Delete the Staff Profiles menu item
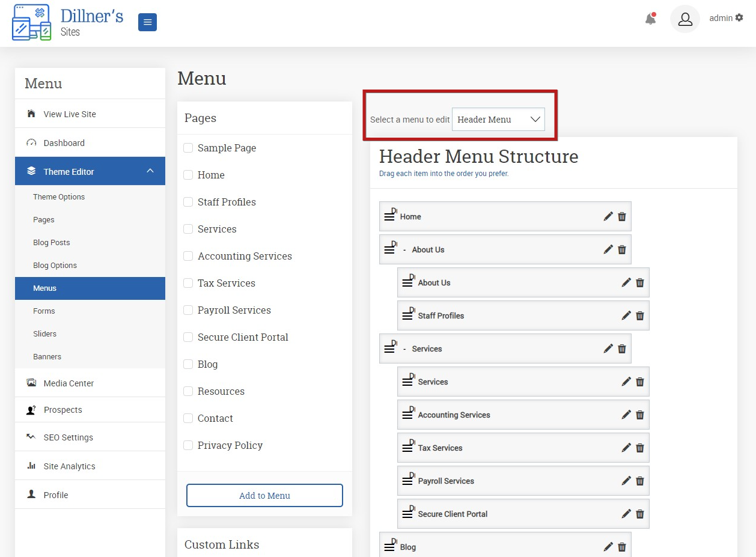Image resolution: width=756 pixels, height=557 pixels. 640,315
